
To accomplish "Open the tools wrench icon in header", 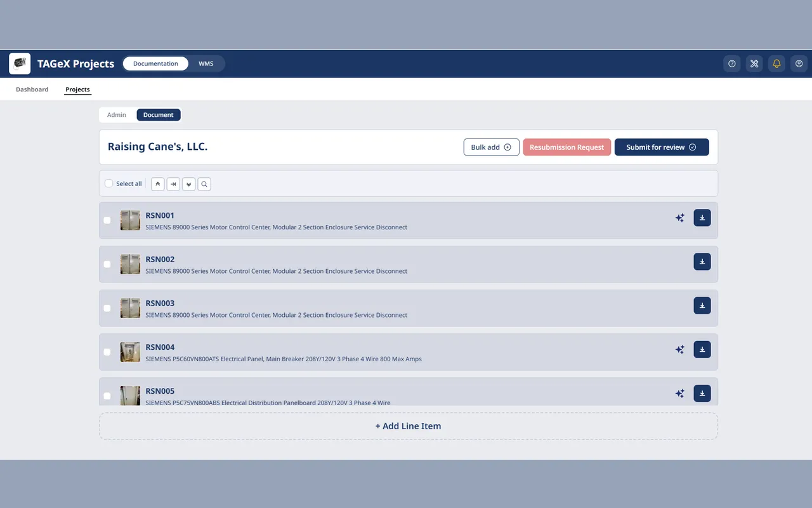I will coord(754,63).
